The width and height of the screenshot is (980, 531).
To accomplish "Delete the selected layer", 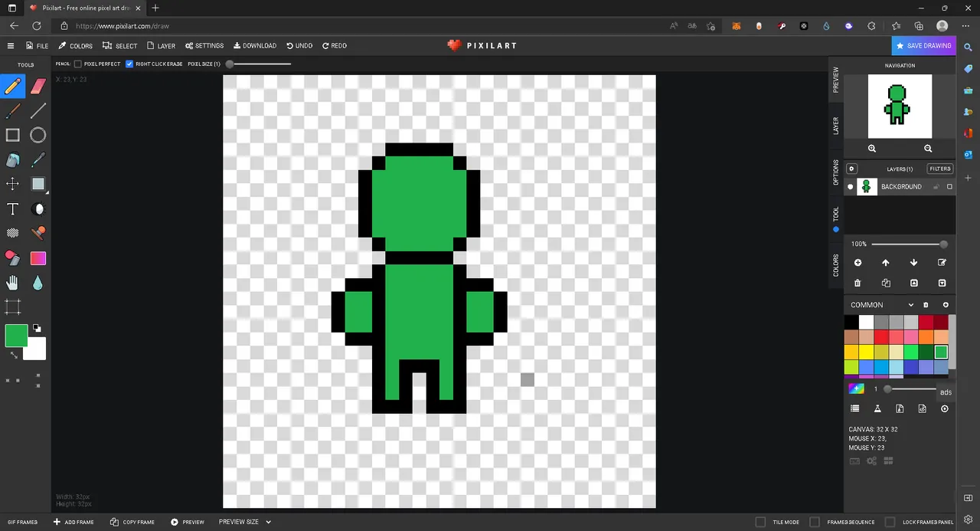I will click(857, 284).
